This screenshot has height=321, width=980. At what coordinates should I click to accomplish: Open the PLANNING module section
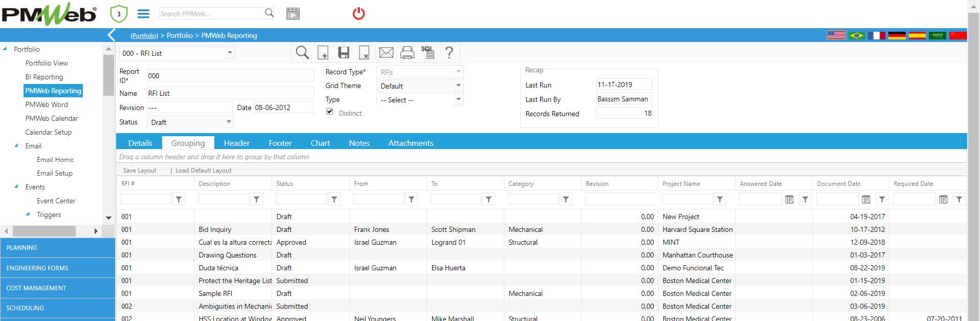tap(57, 248)
